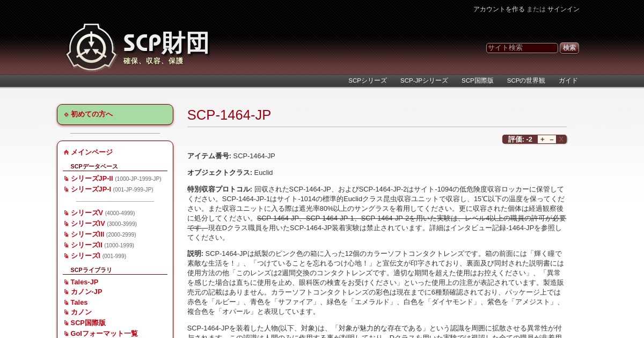Screen dimensions: 644x338
Task: Click アカウントを作る link
Action: click(x=499, y=9)
